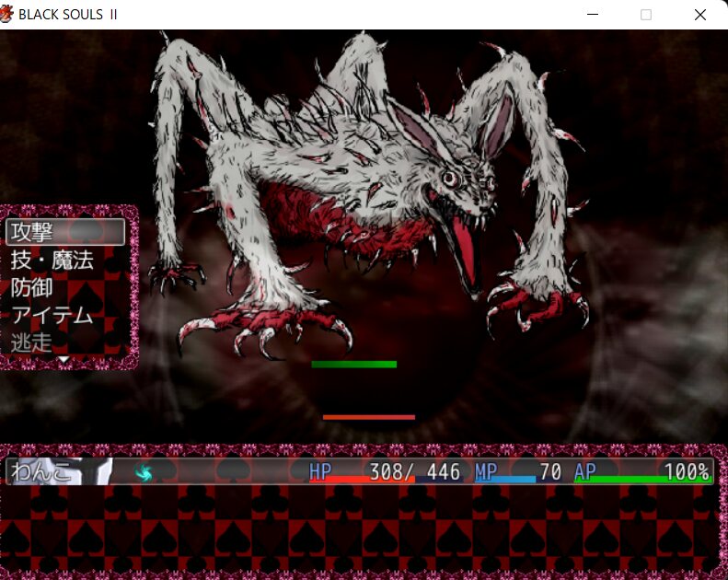728x580 pixels.
Task: Click the enemy's green gauge bar
Action: (353, 365)
